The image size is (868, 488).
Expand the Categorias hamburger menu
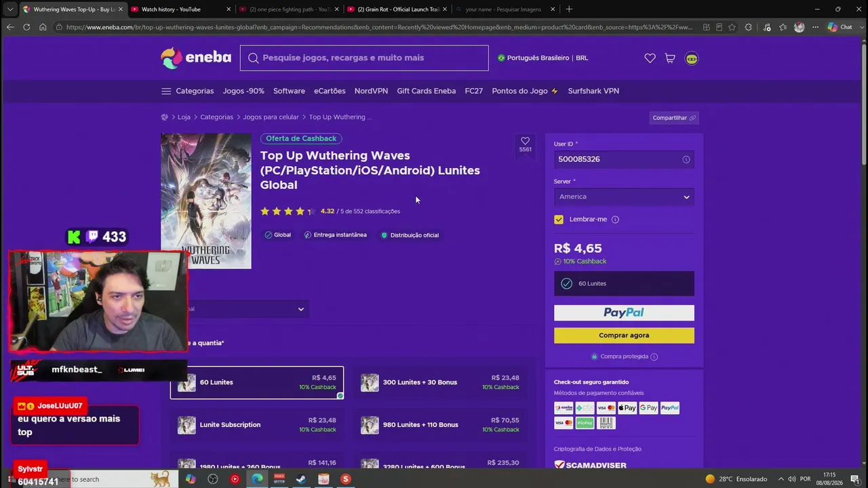pos(187,91)
